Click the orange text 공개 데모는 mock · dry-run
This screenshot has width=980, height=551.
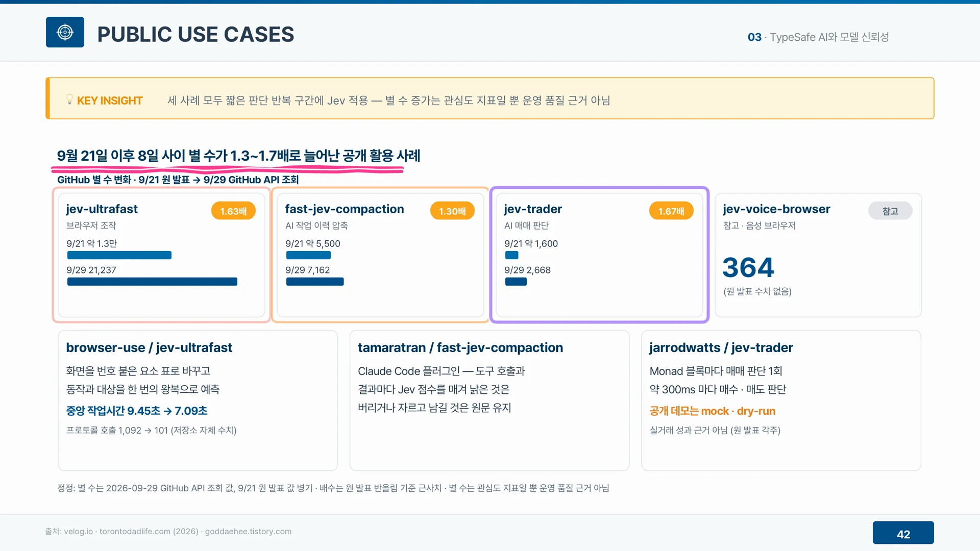coord(713,411)
